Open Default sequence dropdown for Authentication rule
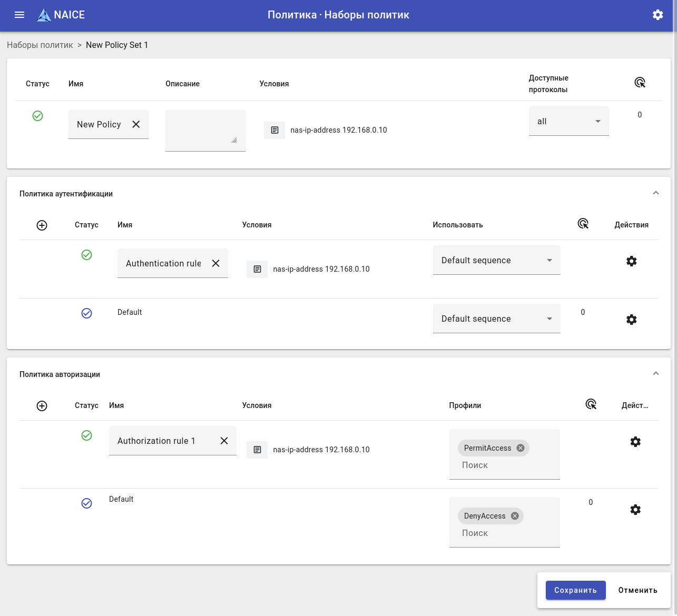 coord(496,261)
